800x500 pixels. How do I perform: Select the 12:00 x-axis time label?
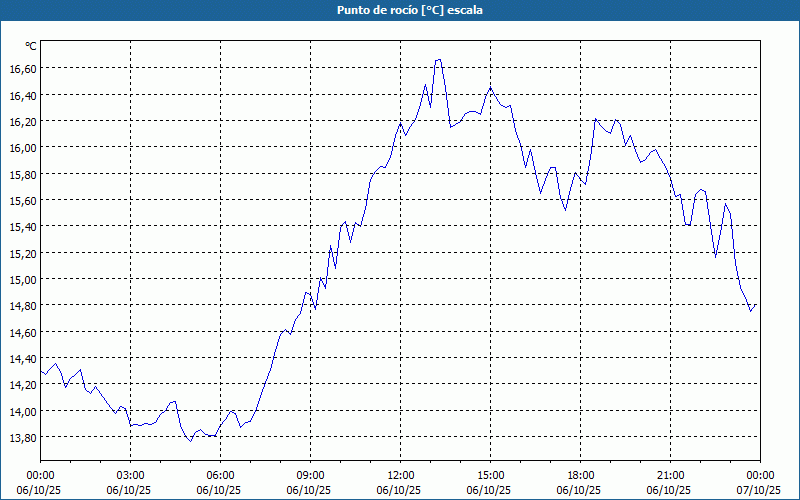point(400,475)
